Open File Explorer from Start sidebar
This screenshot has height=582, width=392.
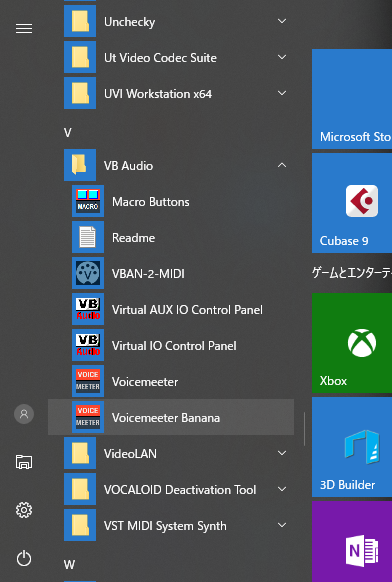point(24,462)
